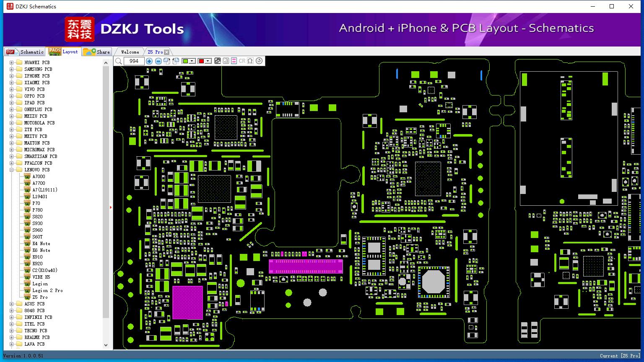Click the down arrow of the tree scrollbar

coord(106,345)
